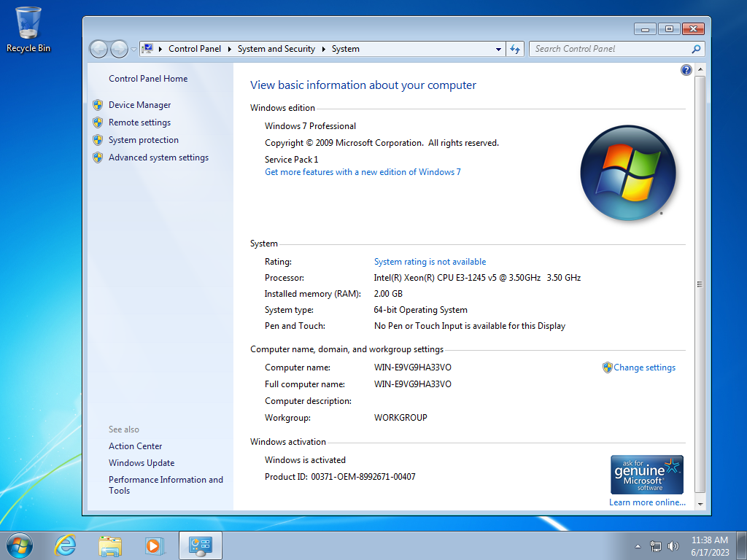747x560 pixels.
Task: Expand the arrow before Control Panel breadcrumb
Action: 160,49
